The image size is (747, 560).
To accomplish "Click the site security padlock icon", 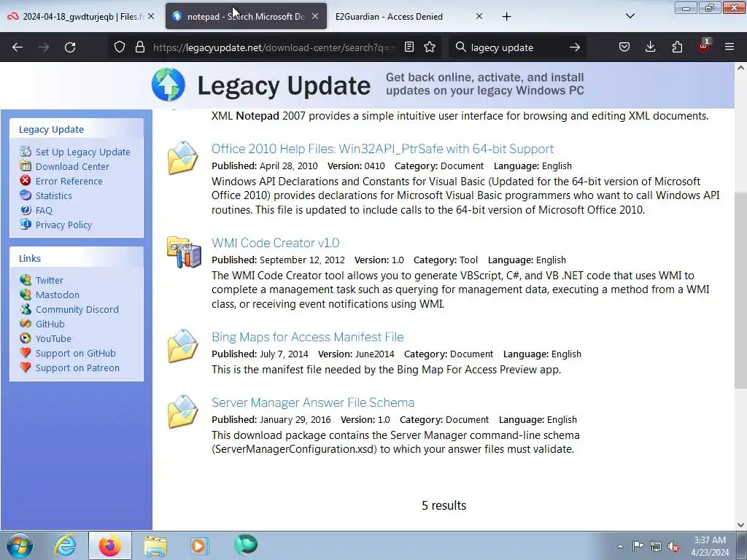I will tap(139, 47).
